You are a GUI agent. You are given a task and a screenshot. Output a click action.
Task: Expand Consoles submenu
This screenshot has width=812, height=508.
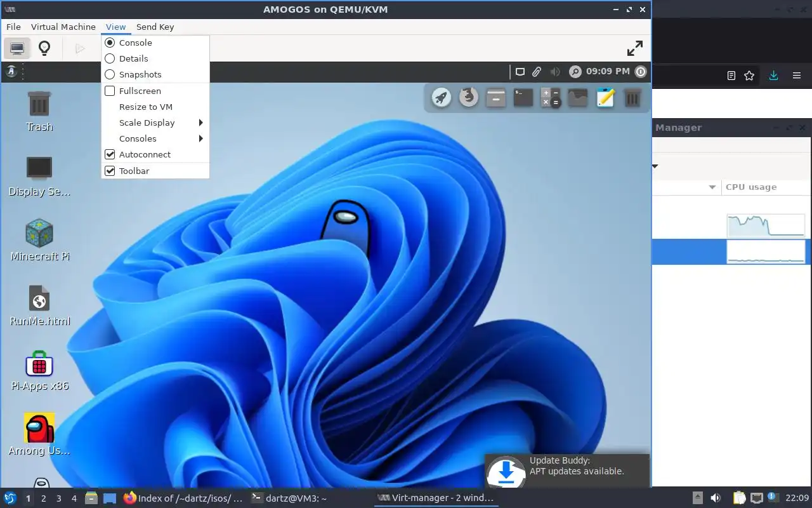(x=155, y=138)
